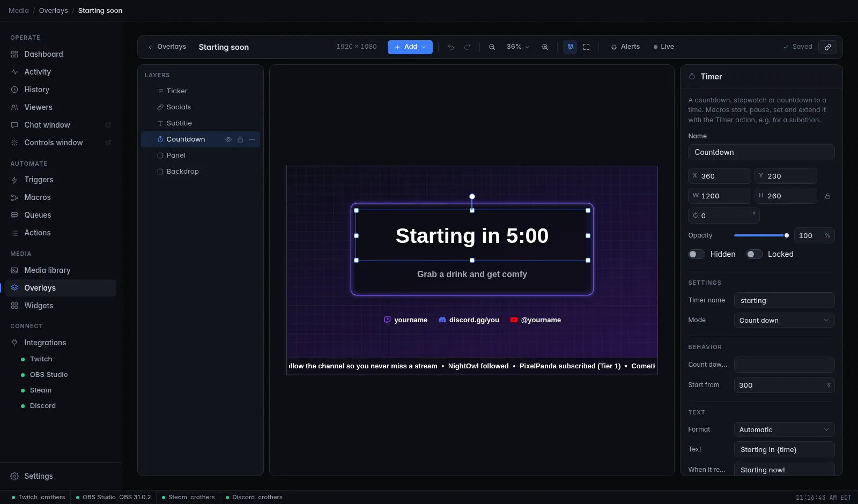This screenshot has height=504, width=858.
Task: Open the Twitch integration link
Action: click(x=41, y=359)
